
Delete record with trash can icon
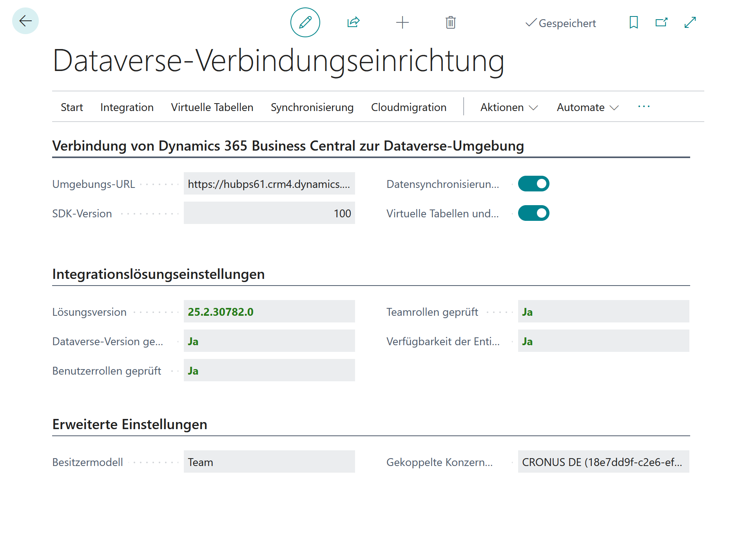(451, 22)
